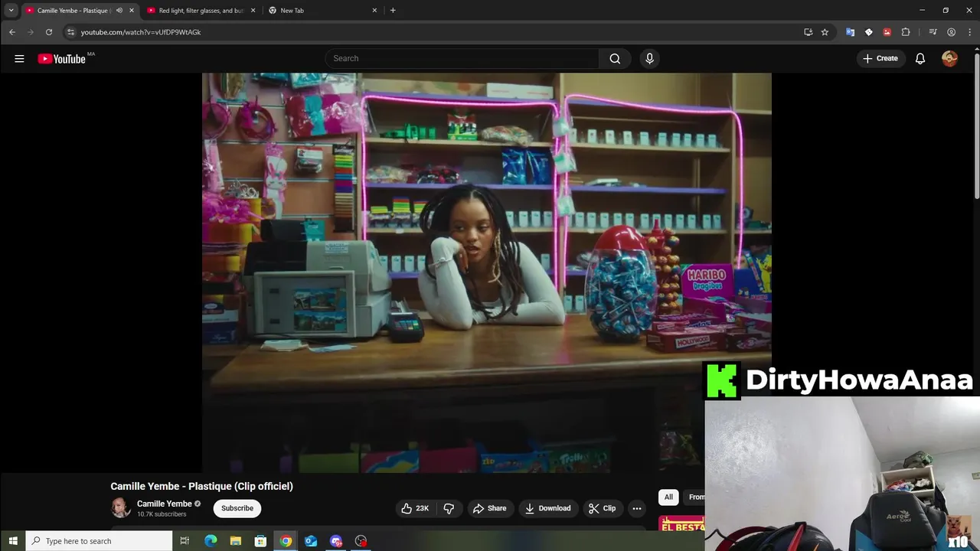Click the address bar URL
Image resolution: width=980 pixels, height=551 pixels.
pos(141,32)
